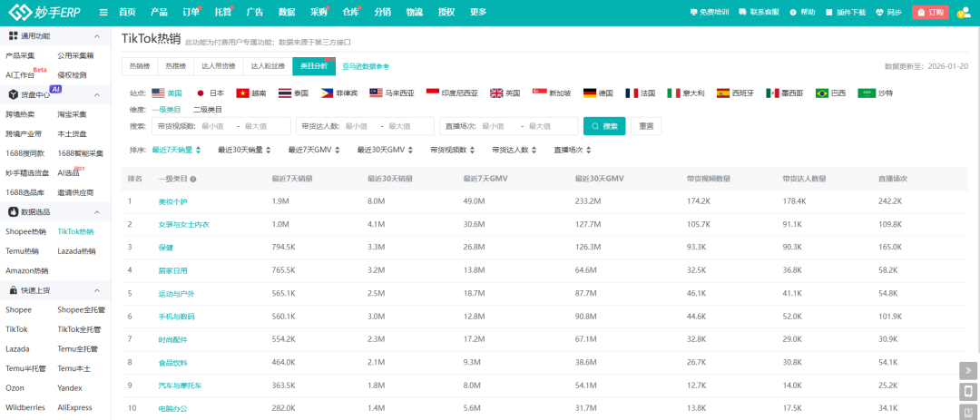The image size is (980, 420).
Task: Collapse the 货盘中心 sidebar section
Action: pos(96,94)
